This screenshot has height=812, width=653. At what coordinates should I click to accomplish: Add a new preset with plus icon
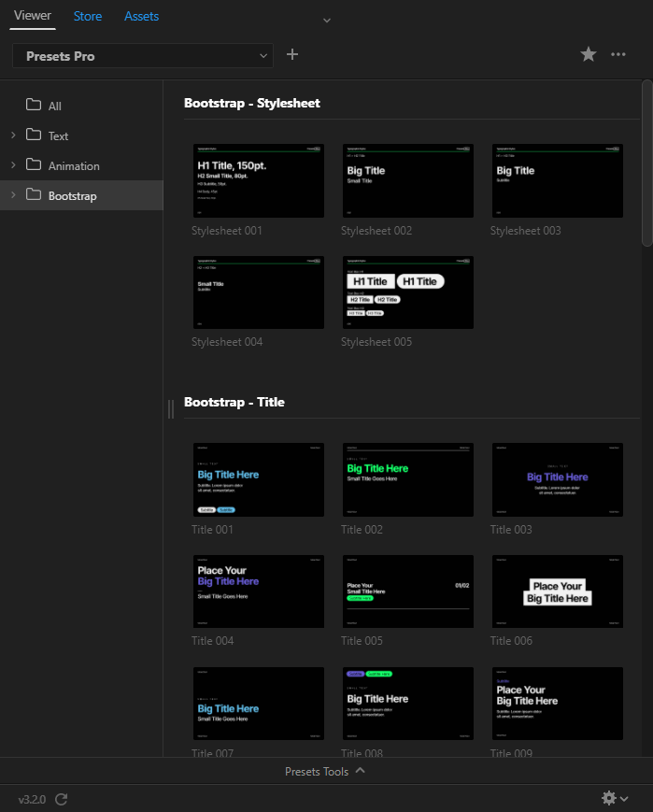292,54
